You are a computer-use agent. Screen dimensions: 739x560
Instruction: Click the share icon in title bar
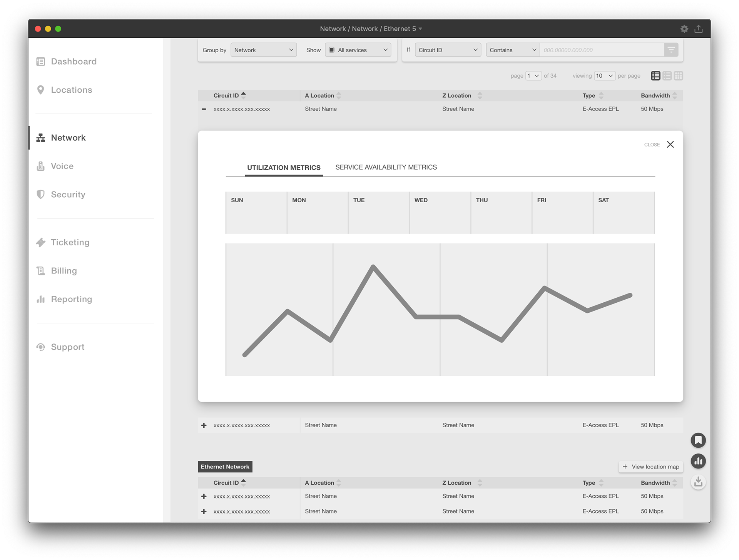pyautogui.click(x=698, y=29)
